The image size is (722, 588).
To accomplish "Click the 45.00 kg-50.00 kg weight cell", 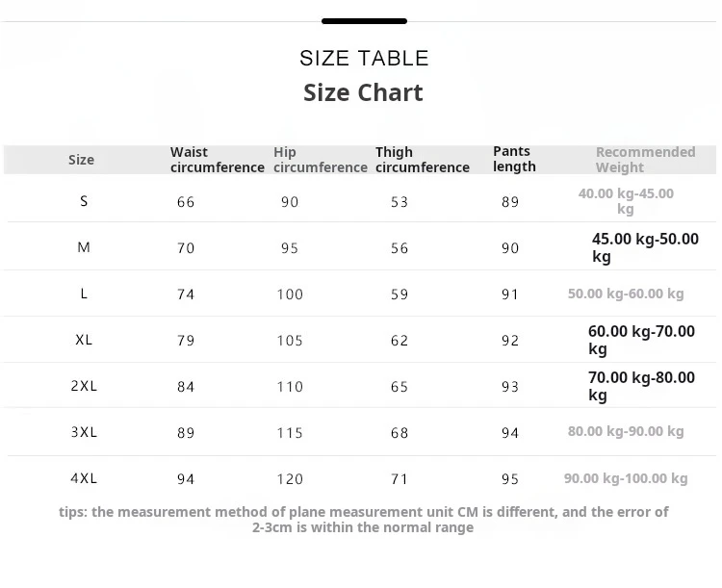I will (645, 247).
